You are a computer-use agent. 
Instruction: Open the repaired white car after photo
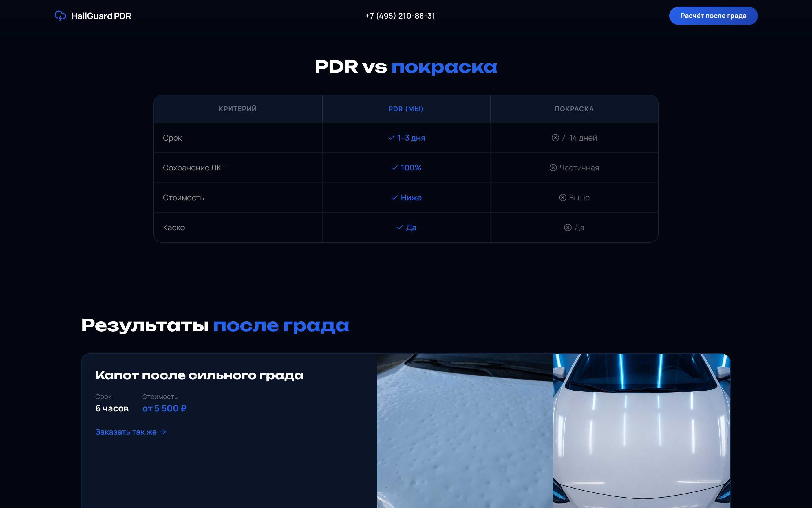(641, 431)
